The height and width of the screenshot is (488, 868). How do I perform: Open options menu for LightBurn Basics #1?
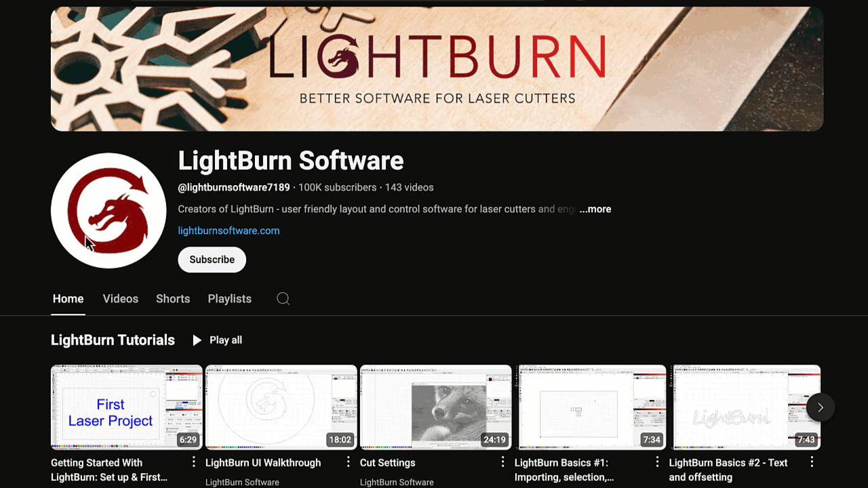click(x=657, y=462)
